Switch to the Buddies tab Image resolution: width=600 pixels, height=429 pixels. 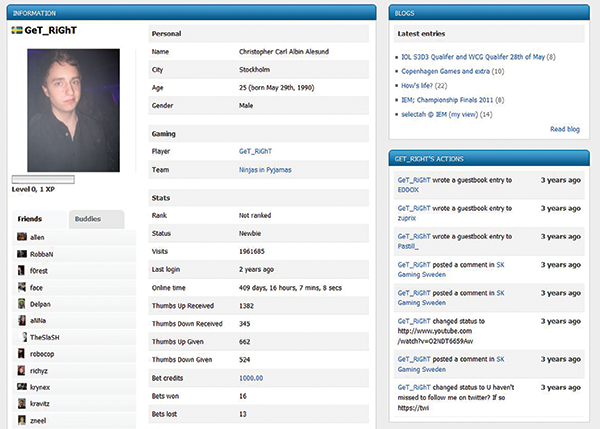[90, 218]
